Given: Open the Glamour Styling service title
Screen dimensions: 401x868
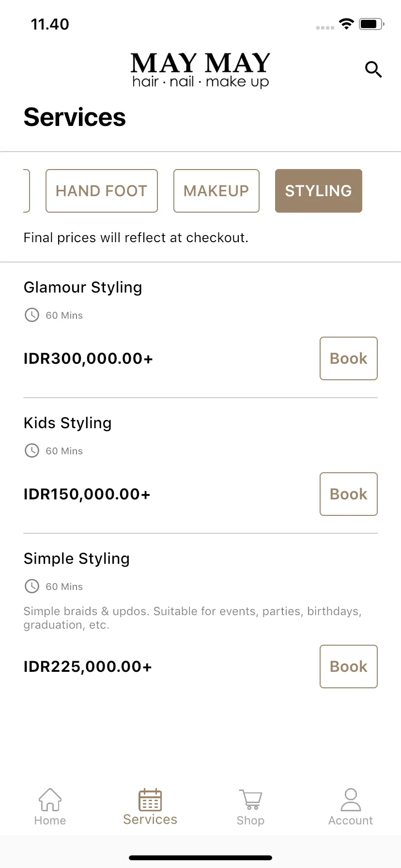Looking at the screenshot, I should 83,287.
